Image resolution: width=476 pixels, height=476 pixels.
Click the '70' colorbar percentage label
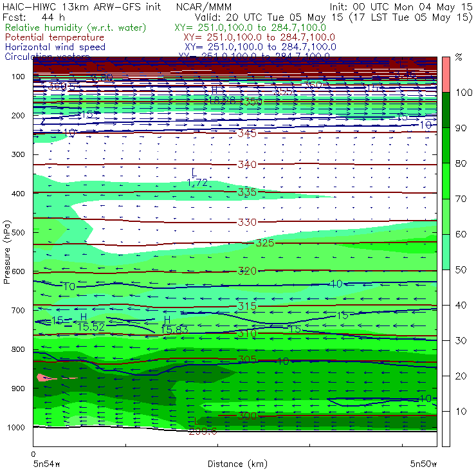pos(461,199)
